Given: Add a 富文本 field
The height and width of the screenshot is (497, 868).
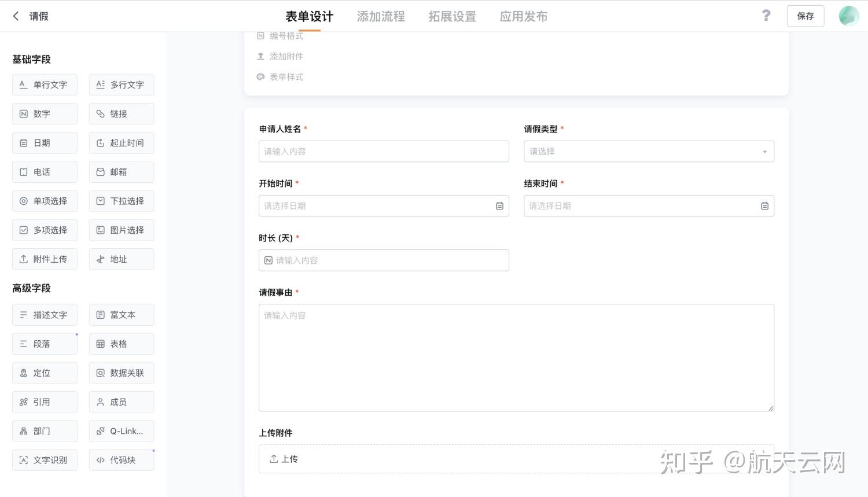Looking at the screenshot, I should click(122, 315).
